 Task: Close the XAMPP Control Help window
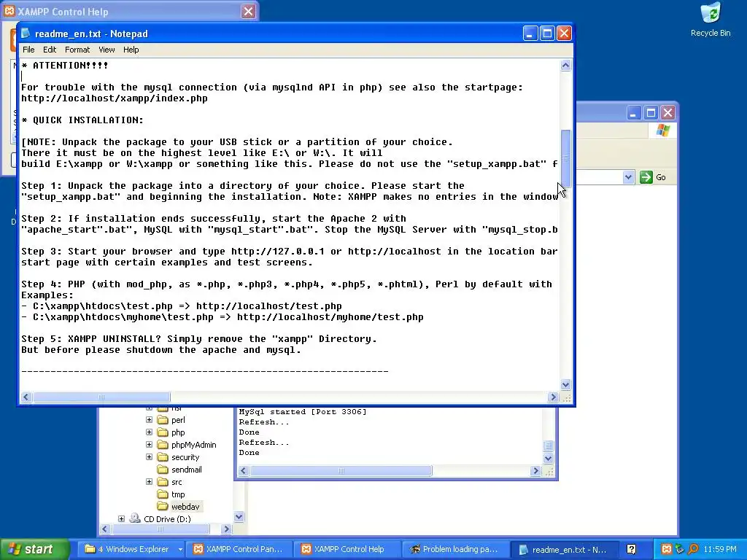tap(248, 12)
